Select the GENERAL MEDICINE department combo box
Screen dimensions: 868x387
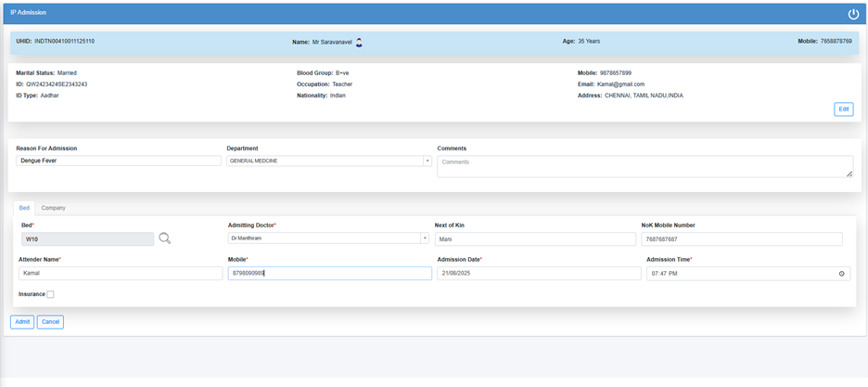(325, 161)
